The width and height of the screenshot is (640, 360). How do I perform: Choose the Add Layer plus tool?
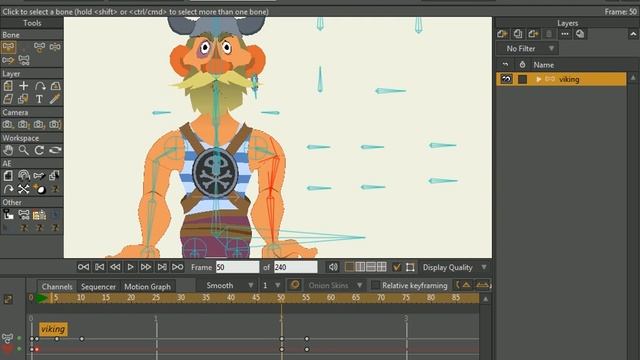click(x=24, y=86)
